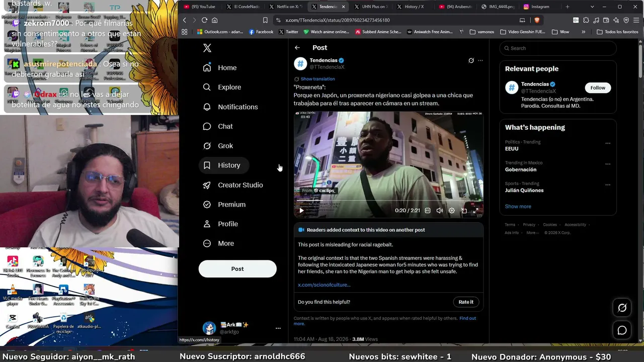The width and height of the screenshot is (644, 362).
Task: Follow Tendencias in Relevant people
Action: [598, 87]
